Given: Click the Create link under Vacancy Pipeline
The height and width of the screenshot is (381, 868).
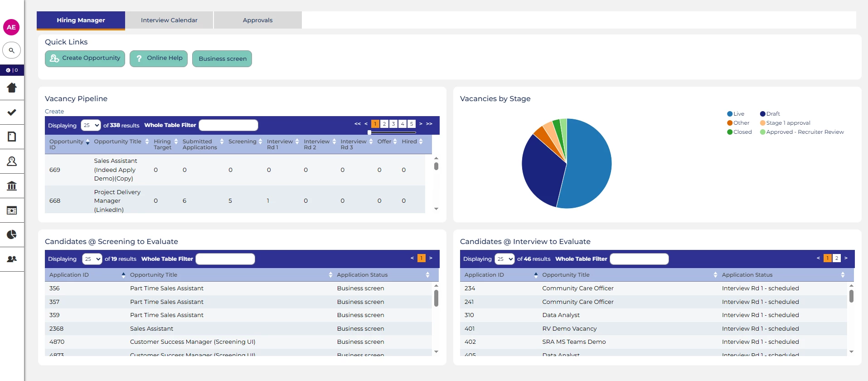Looking at the screenshot, I should [54, 112].
